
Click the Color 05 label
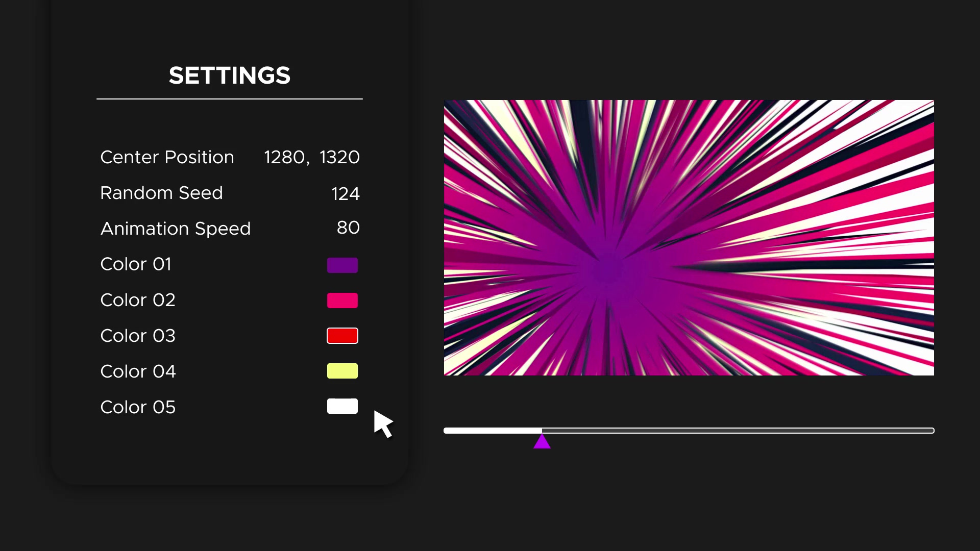pyautogui.click(x=138, y=407)
